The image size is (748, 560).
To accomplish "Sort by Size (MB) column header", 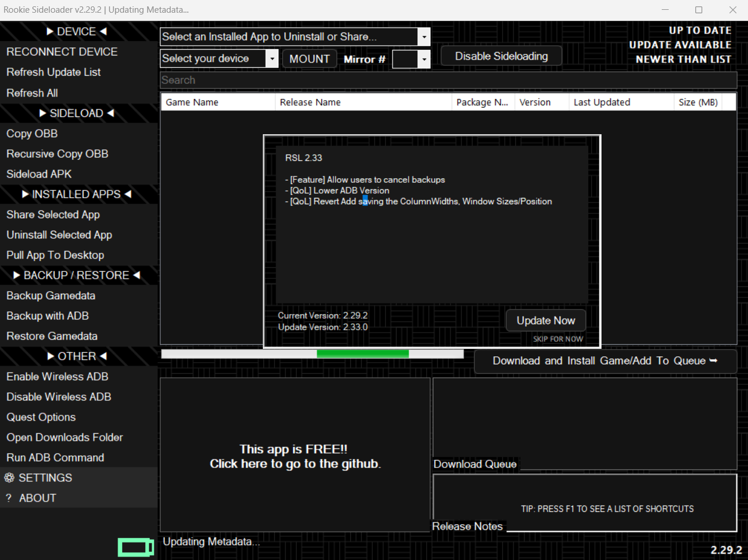I will pos(698,102).
